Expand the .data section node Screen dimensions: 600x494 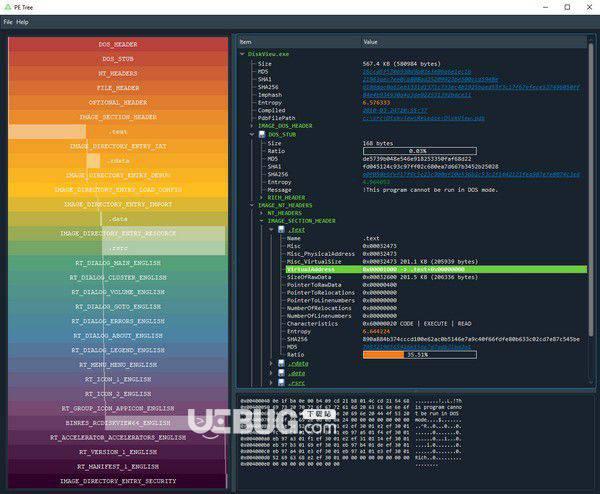click(271, 373)
